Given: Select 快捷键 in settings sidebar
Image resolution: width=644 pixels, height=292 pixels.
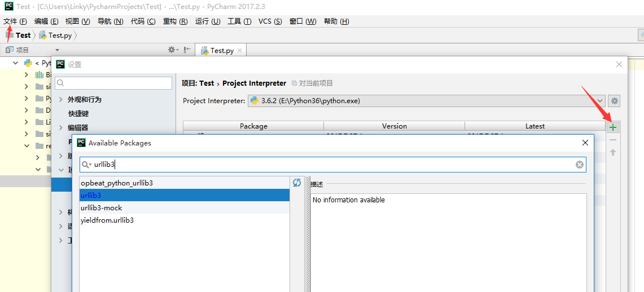Looking at the screenshot, I should click(x=78, y=114).
